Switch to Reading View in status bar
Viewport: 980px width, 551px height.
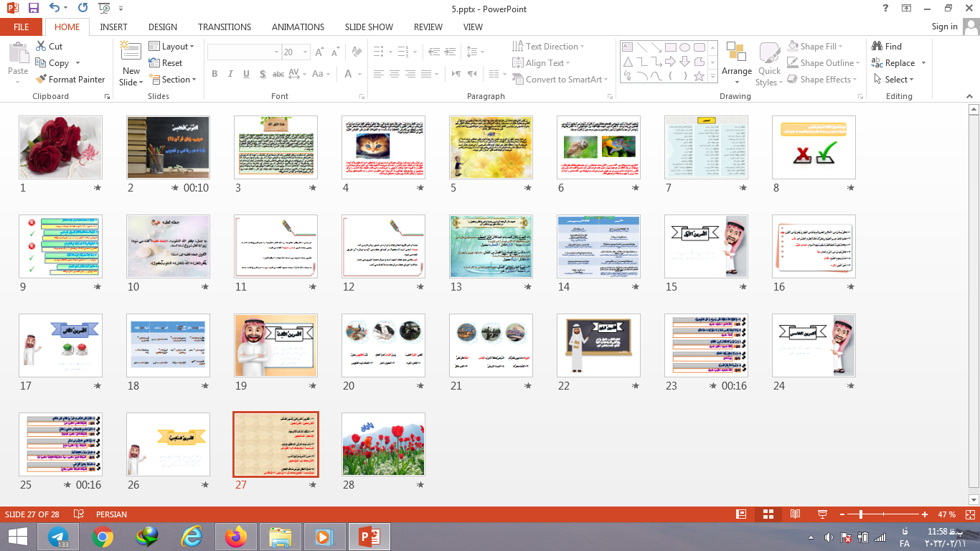(x=795, y=514)
